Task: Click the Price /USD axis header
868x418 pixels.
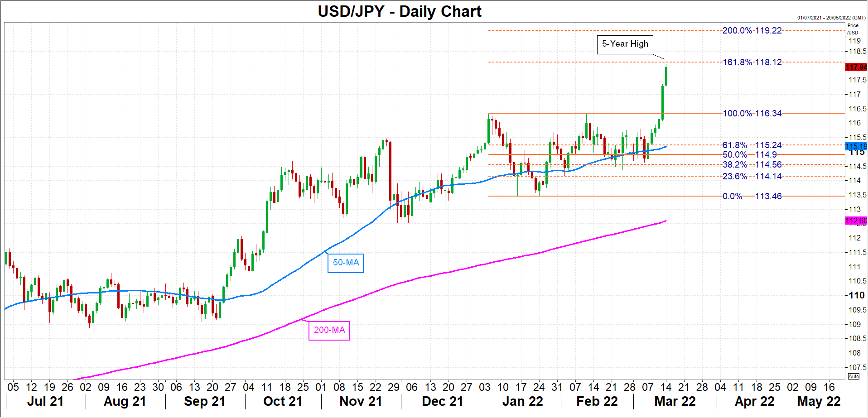Action: [853, 29]
